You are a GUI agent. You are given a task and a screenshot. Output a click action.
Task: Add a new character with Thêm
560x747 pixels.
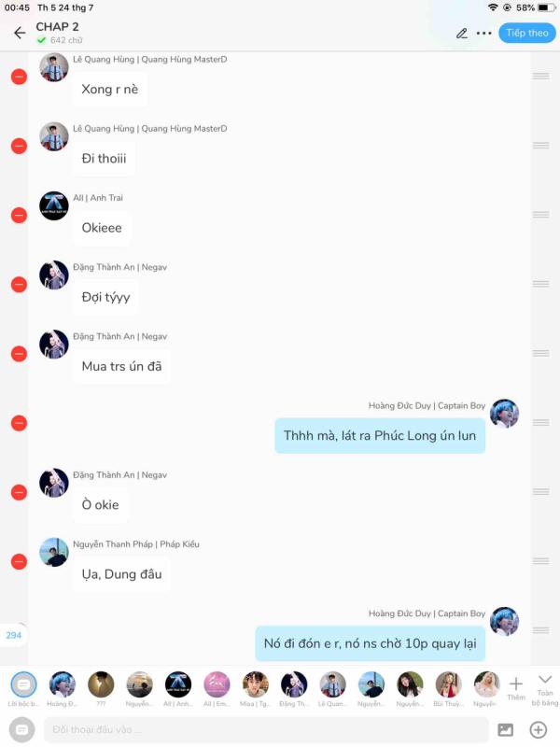516,688
